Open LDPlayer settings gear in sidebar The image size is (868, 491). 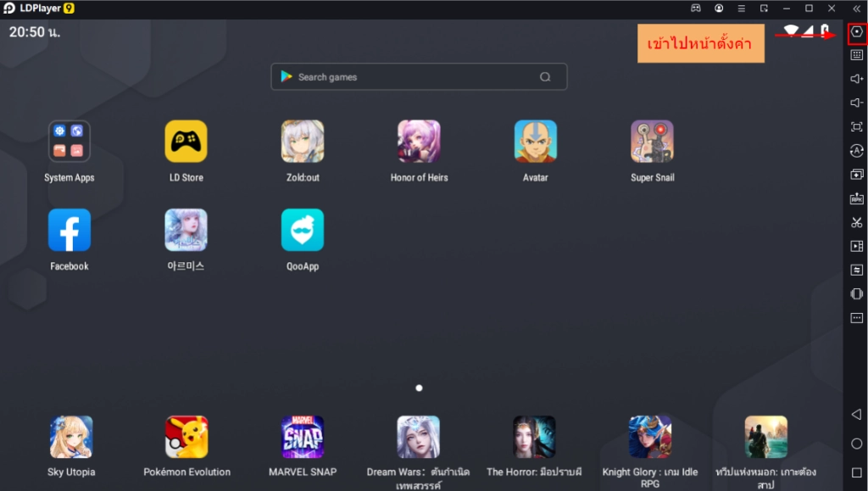coord(856,31)
